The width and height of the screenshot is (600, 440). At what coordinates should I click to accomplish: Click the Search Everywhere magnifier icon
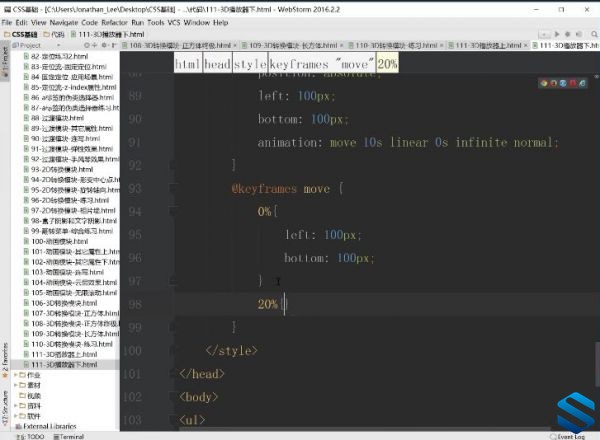click(594, 34)
